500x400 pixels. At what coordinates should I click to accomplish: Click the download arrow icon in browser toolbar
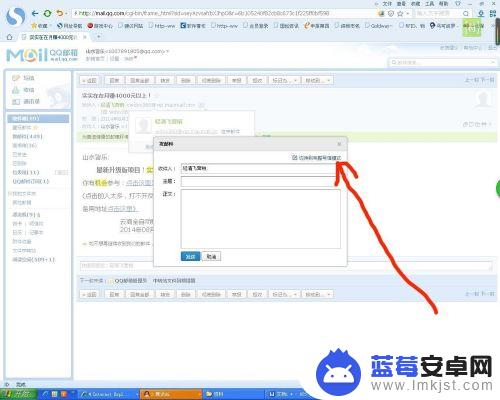coord(481,13)
